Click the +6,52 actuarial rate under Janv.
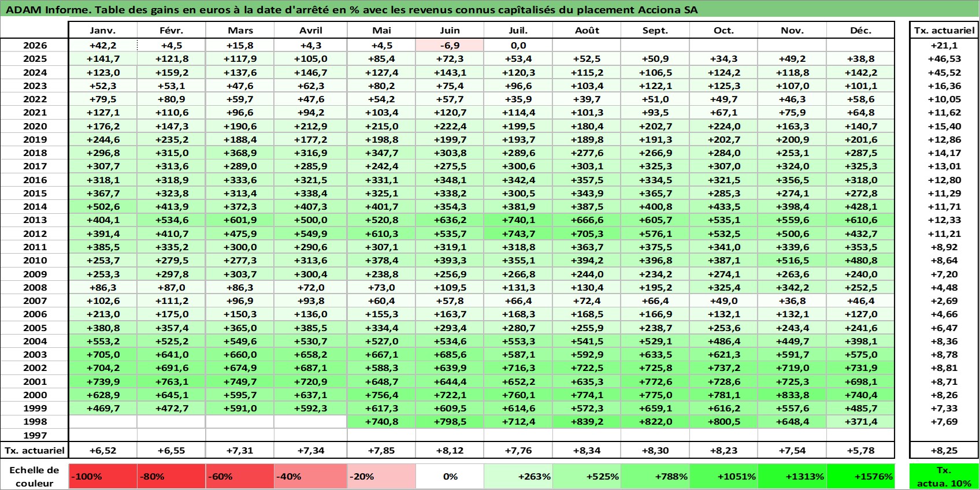Viewport: 980px width, 490px height. pos(103,450)
